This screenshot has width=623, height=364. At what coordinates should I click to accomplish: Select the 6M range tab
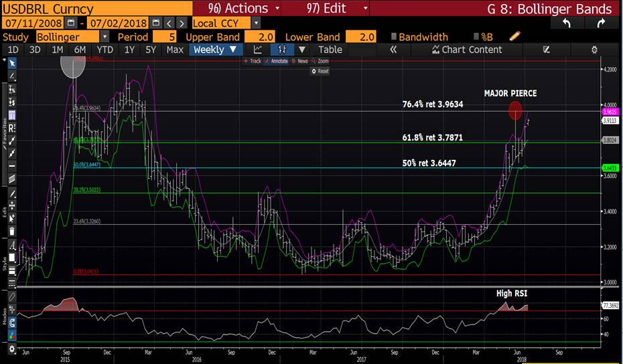pos(80,50)
